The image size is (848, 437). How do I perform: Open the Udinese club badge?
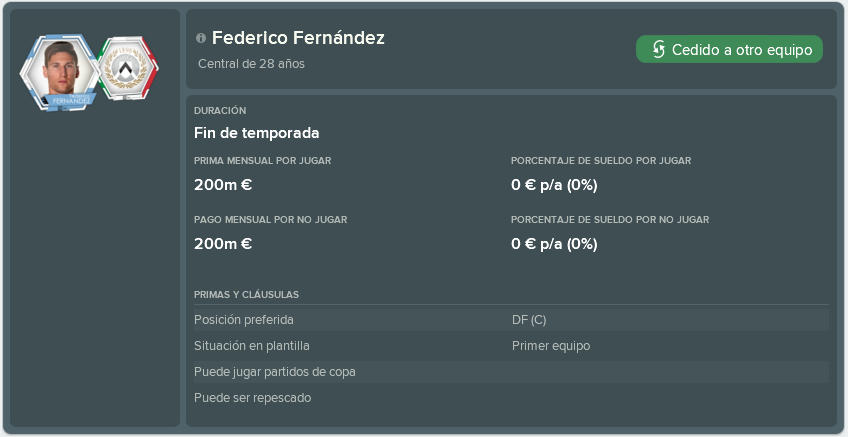pos(127,69)
